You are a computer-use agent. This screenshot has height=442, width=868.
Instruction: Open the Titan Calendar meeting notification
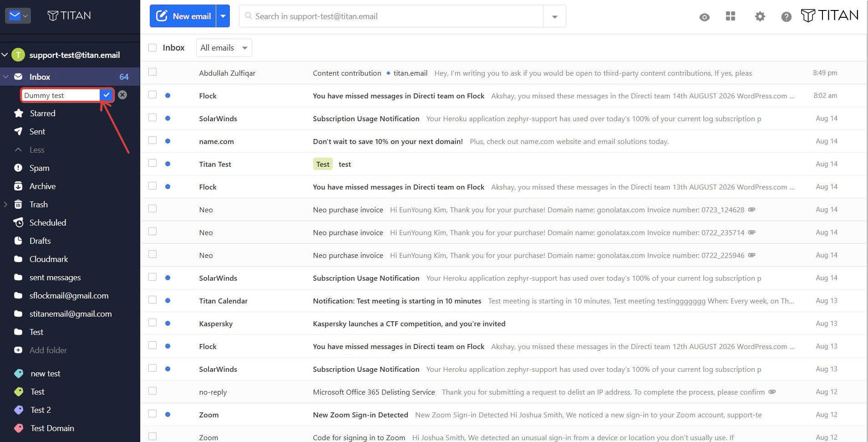point(503,301)
